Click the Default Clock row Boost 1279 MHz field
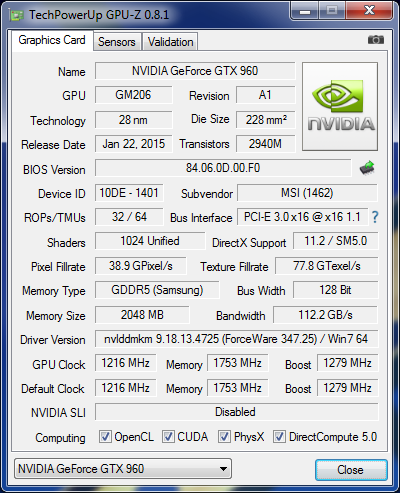This screenshot has width=400, height=493. 348,388
